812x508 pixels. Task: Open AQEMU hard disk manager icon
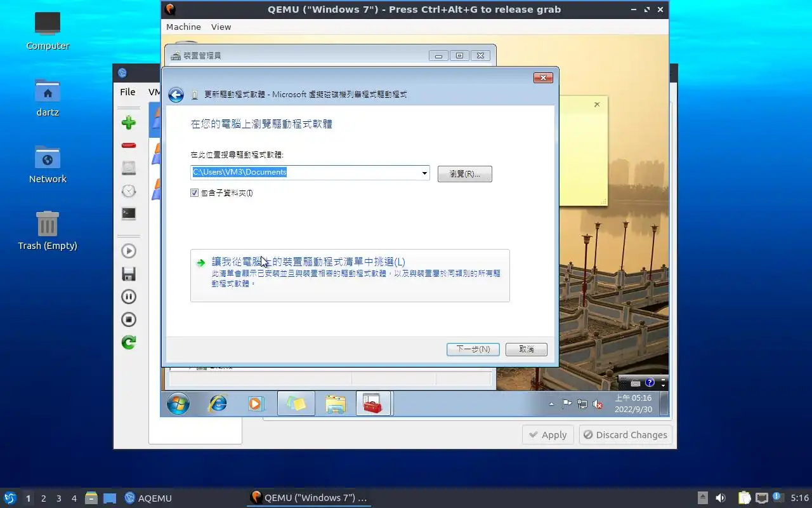129,168
